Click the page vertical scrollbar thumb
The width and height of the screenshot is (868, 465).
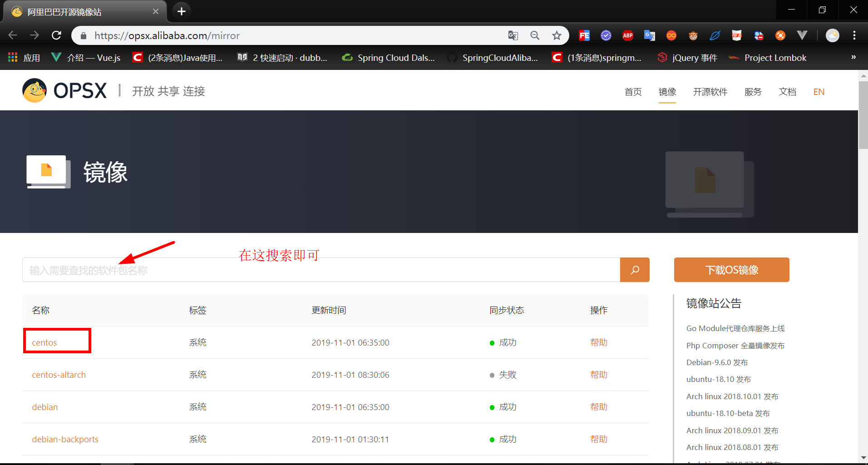tap(863, 115)
